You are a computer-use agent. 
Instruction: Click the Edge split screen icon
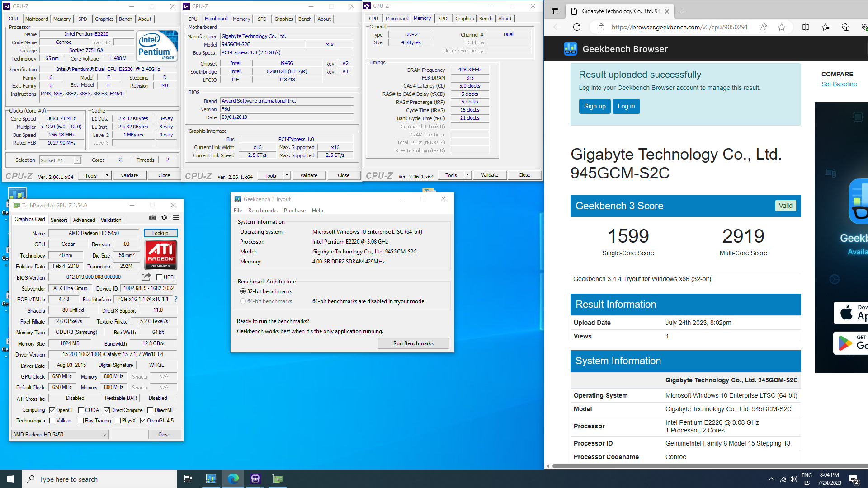click(806, 27)
